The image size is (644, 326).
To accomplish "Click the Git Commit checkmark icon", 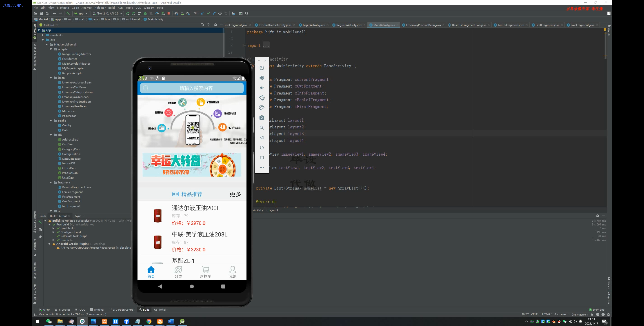I will pyautogui.click(x=208, y=13).
